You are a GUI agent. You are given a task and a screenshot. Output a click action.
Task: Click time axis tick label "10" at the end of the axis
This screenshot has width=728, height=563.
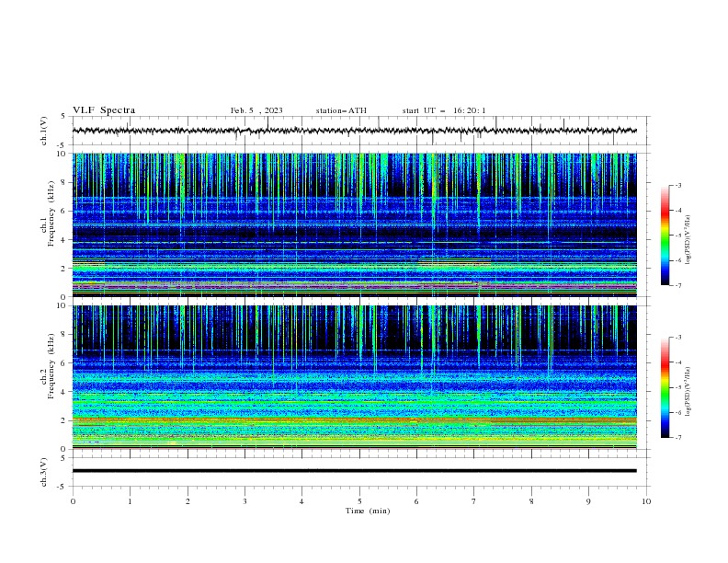coord(646,501)
